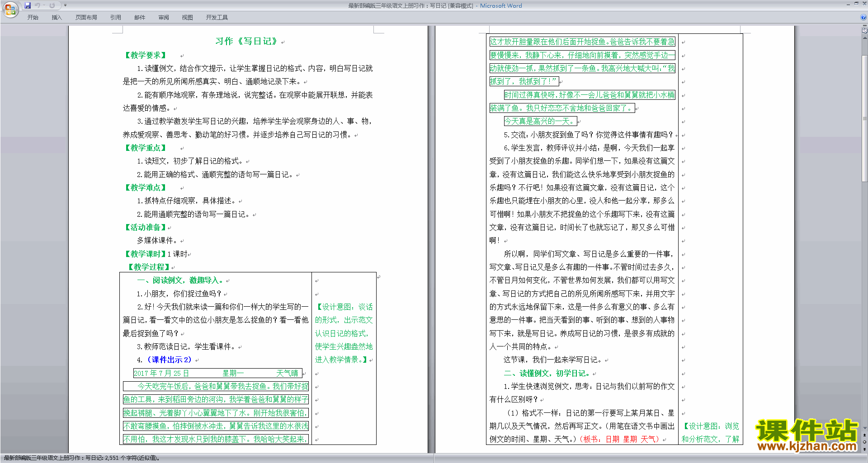Click the vertical scrollbar up arrow
Viewport: 868px width, 463px height.
864,38
